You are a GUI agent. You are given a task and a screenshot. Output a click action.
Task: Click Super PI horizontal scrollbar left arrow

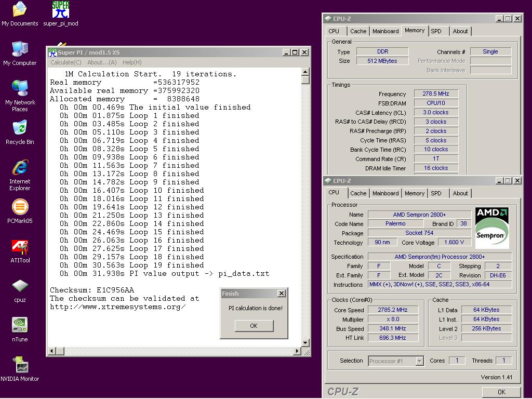pyautogui.click(x=52, y=351)
